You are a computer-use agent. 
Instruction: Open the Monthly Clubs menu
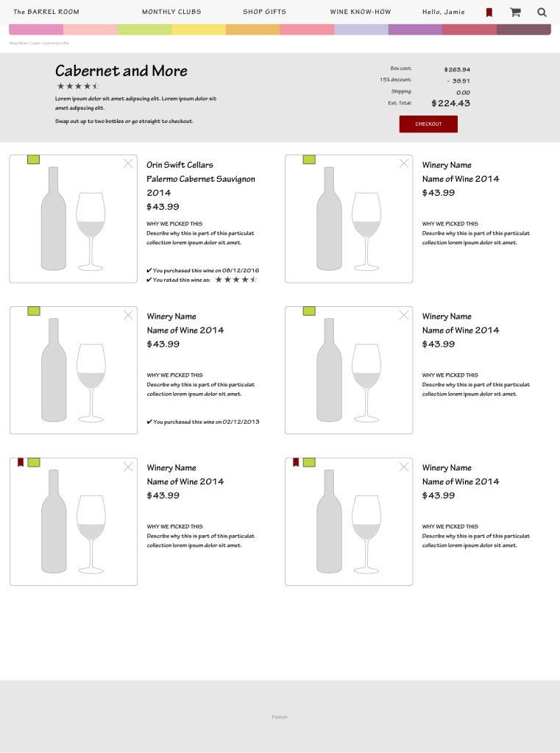click(171, 12)
